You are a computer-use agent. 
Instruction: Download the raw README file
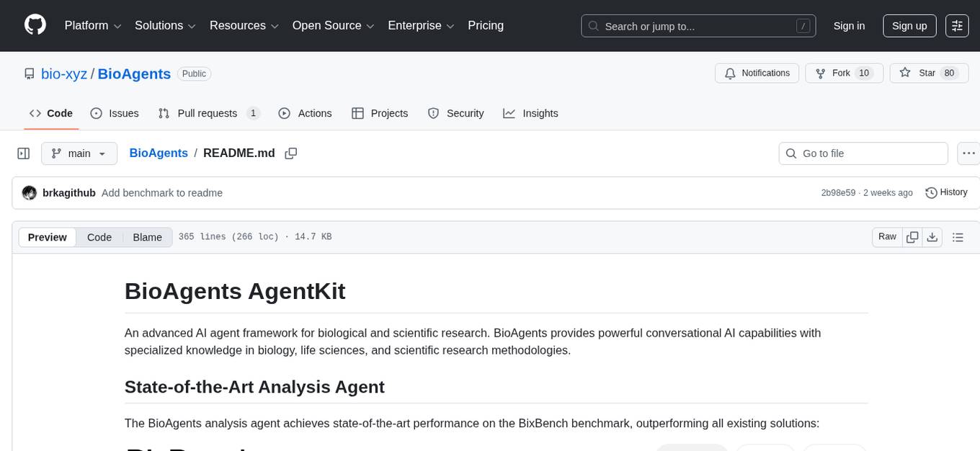[x=932, y=236]
